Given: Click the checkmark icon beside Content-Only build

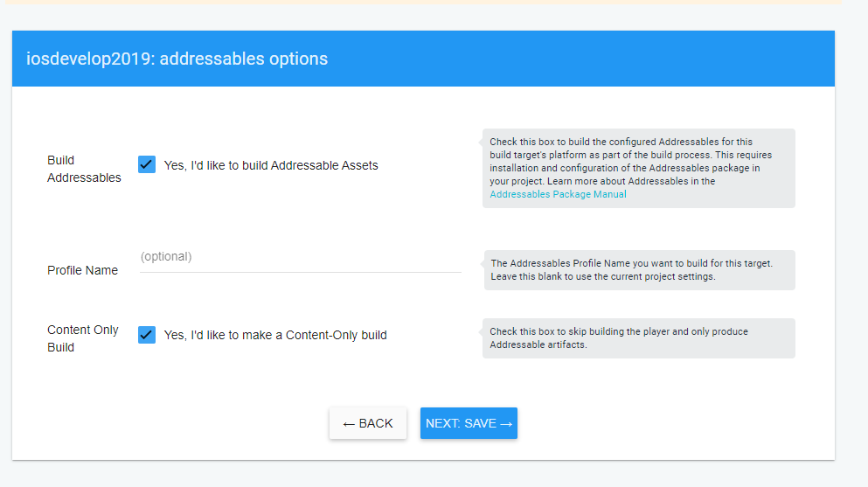Looking at the screenshot, I should [x=147, y=335].
